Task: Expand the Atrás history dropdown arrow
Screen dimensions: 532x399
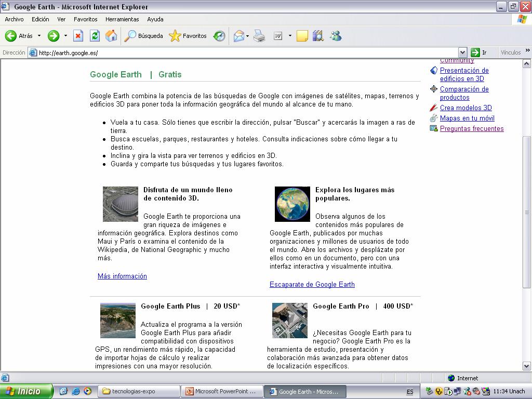Action: point(39,36)
